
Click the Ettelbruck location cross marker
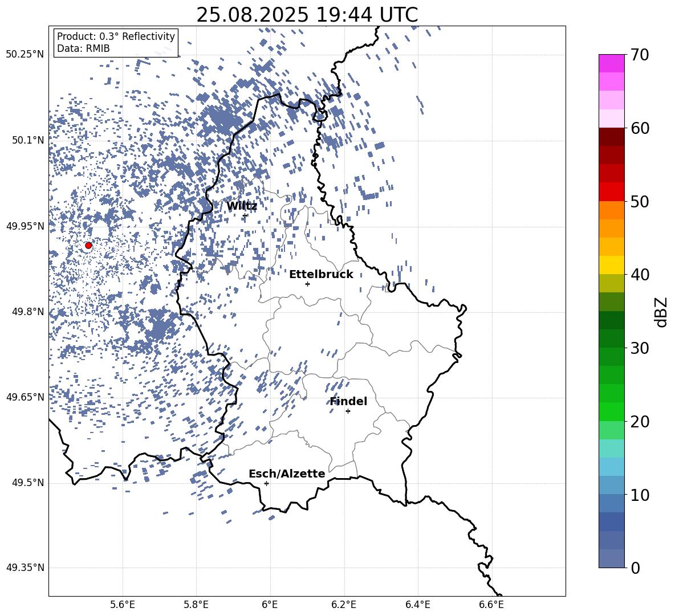click(x=307, y=284)
